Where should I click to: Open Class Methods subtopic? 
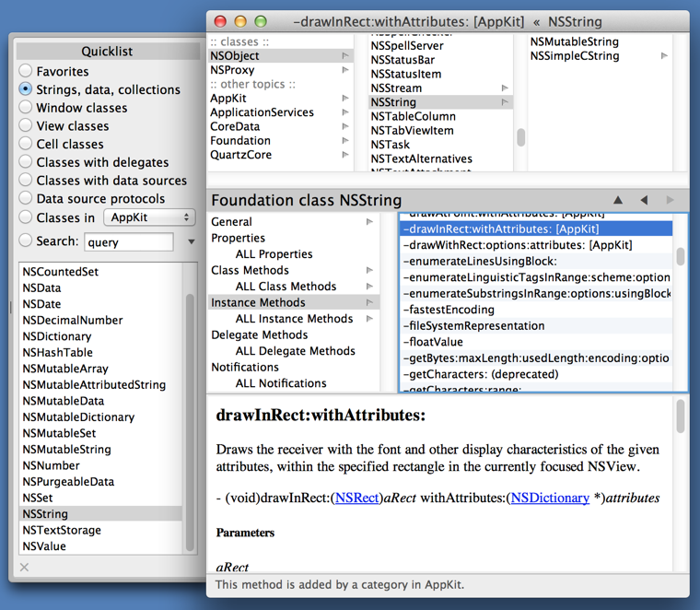[293, 270]
